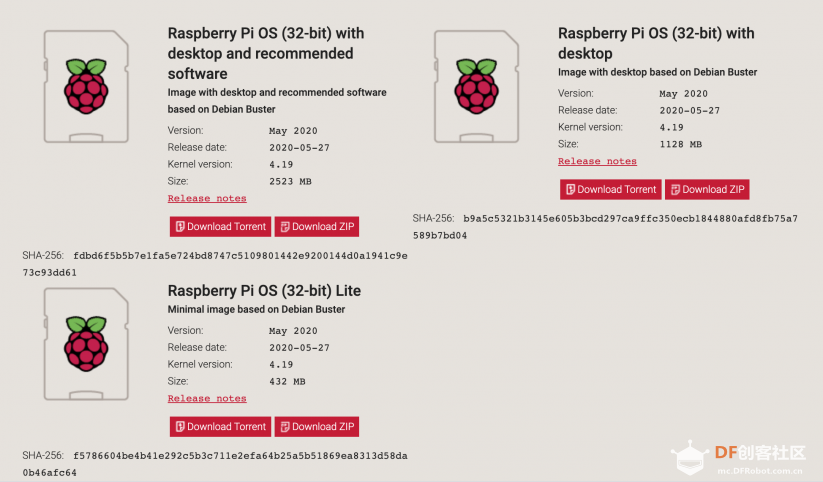Click Download ZIP for Raspberry Pi OS with desktop
Screen dimensions: 823x482
point(708,190)
